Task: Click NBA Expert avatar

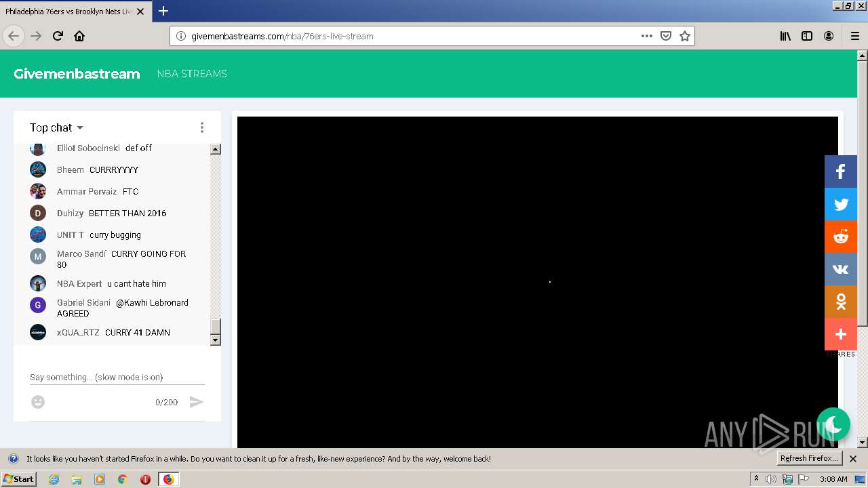Action: coord(38,283)
